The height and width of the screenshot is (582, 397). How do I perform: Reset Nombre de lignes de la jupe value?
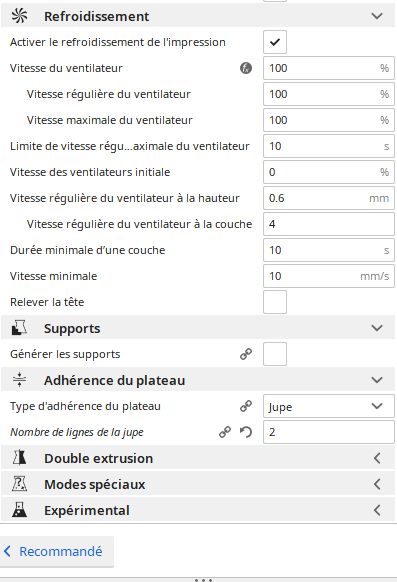tap(246, 432)
